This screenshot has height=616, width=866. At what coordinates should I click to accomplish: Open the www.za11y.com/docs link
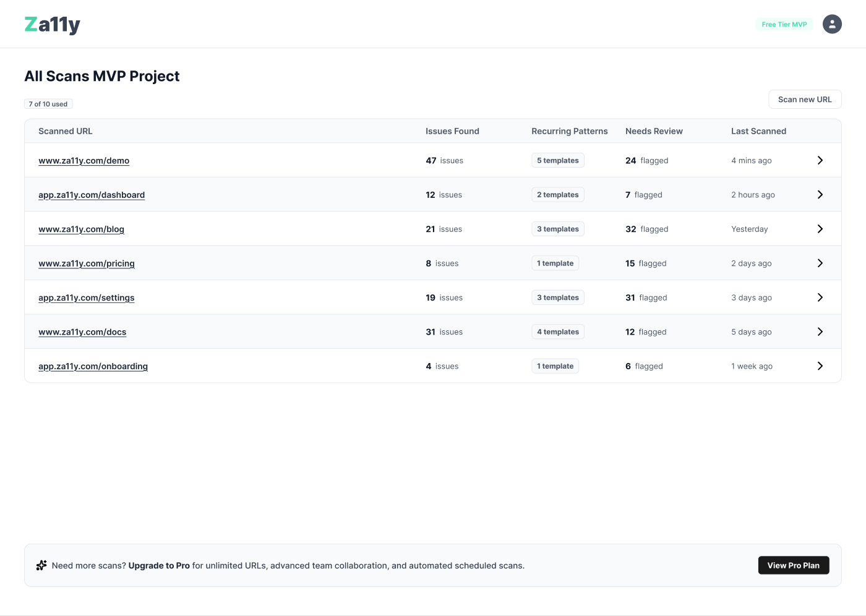point(82,332)
